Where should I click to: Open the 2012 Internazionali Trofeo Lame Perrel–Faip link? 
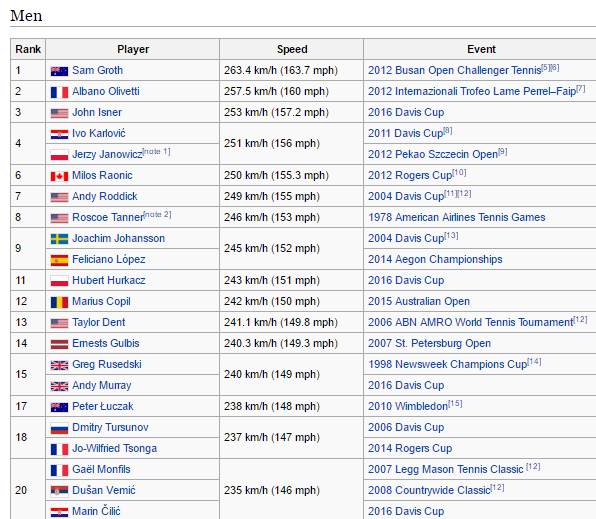coord(472,91)
